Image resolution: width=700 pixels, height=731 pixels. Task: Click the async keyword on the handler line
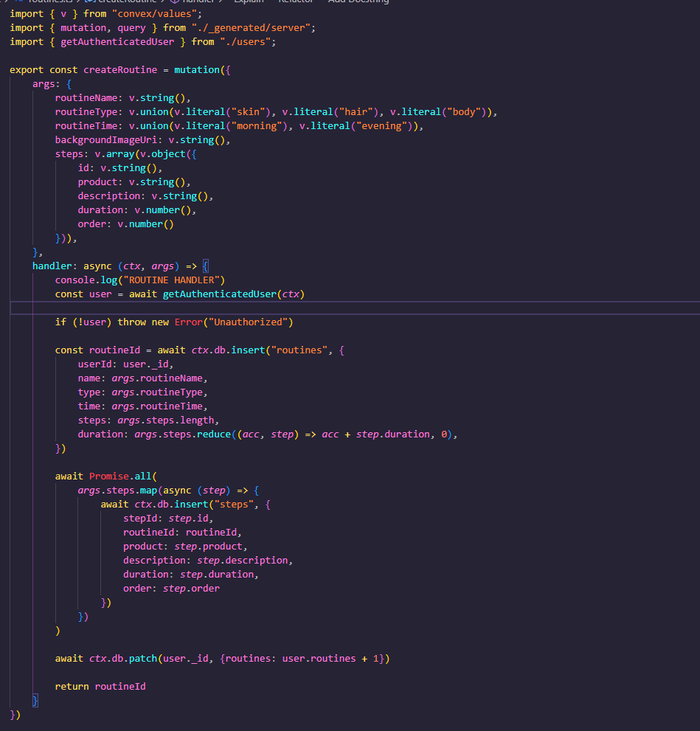97,266
